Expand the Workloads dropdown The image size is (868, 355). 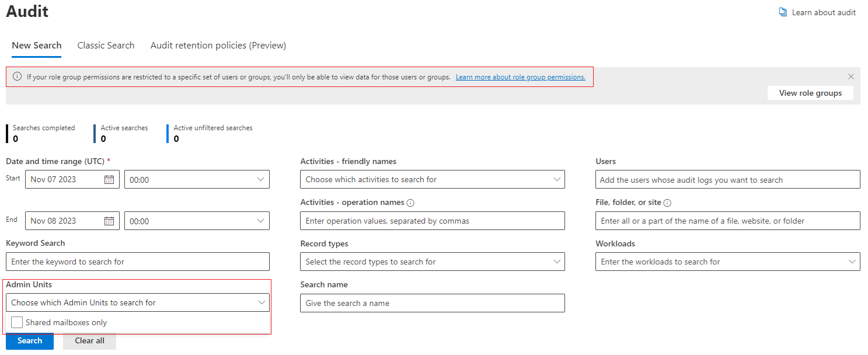(x=727, y=262)
